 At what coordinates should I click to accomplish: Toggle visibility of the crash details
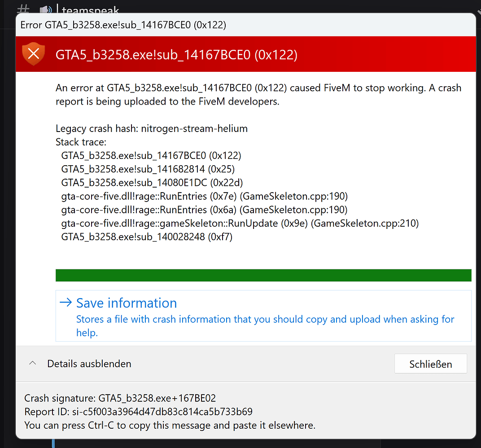(89, 364)
